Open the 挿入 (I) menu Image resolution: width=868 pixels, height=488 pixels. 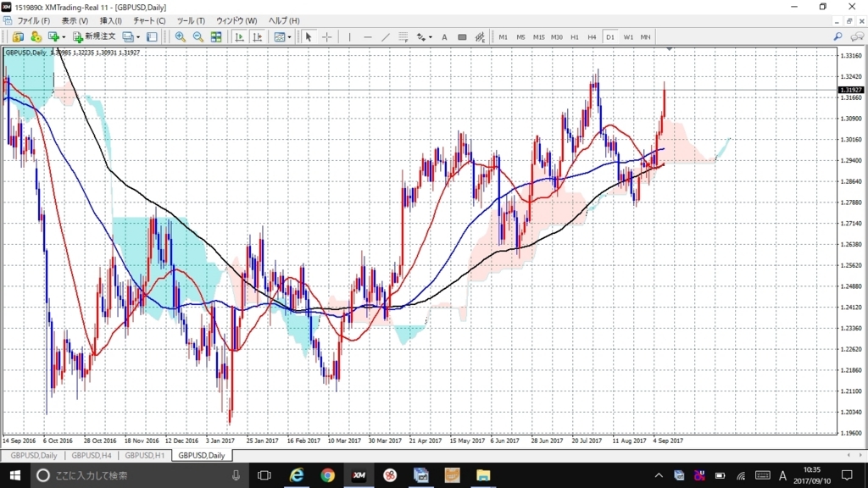111,20
